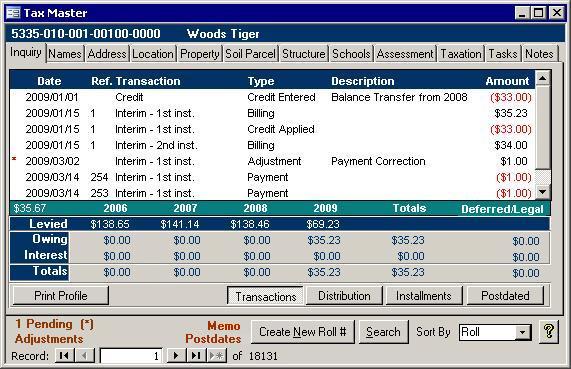Click the new record asterisk button
This screenshot has width=571, height=369.
pos(217,356)
